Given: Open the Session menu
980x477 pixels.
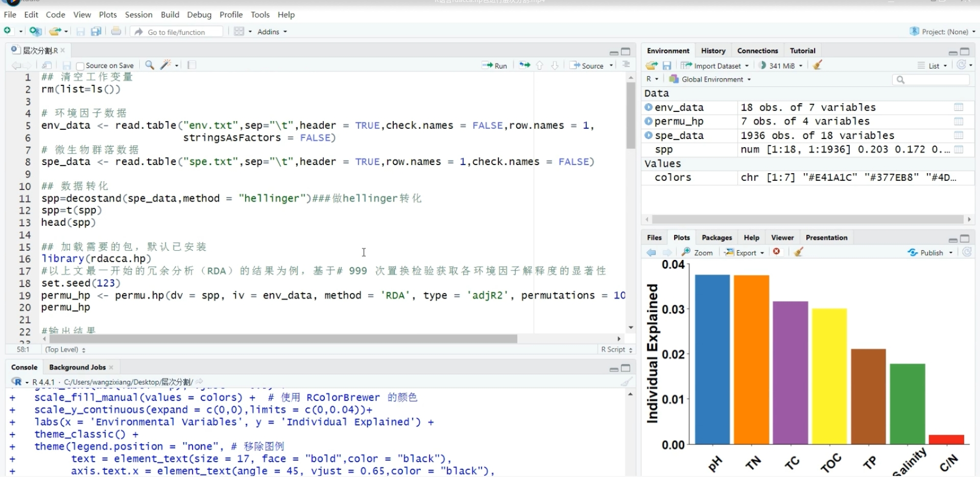Looking at the screenshot, I should click(x=138, y=15).
